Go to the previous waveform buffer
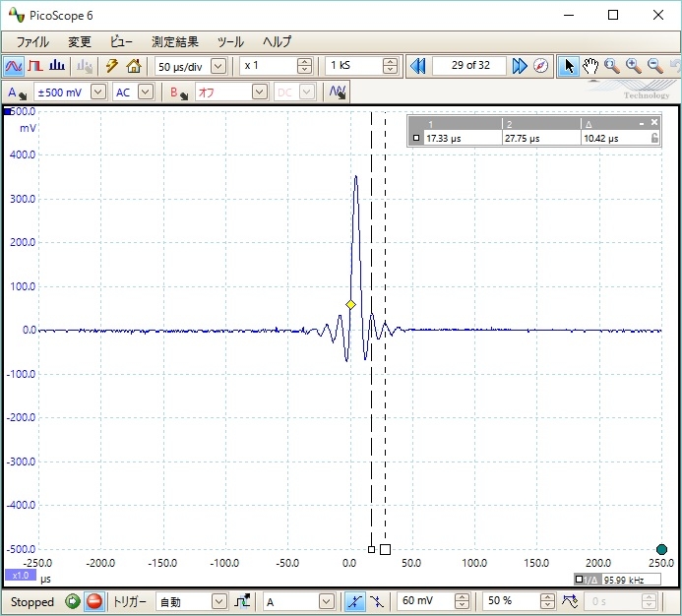This screenshot has width=682, height=616. pyautogui.click(x=417, y=66)
